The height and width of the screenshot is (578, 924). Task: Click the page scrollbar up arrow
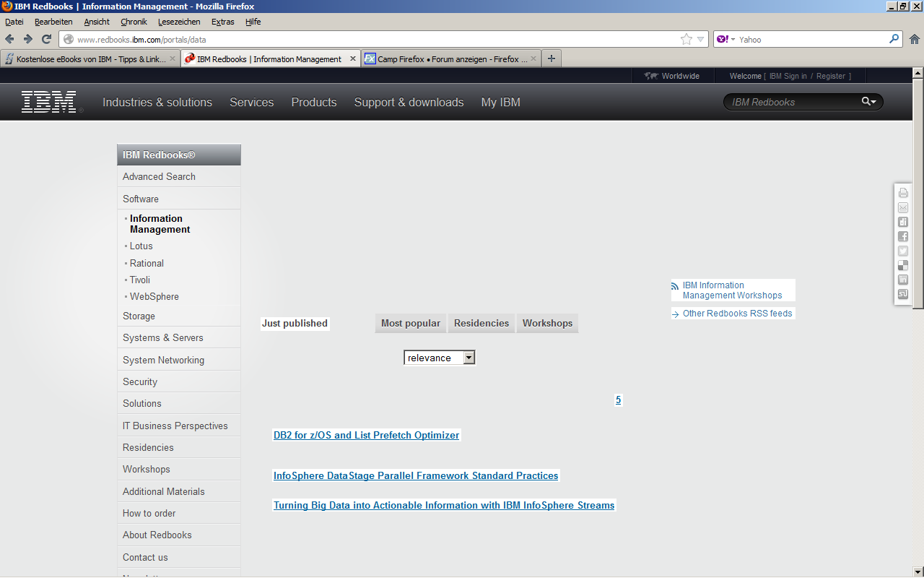pos(918,73)
